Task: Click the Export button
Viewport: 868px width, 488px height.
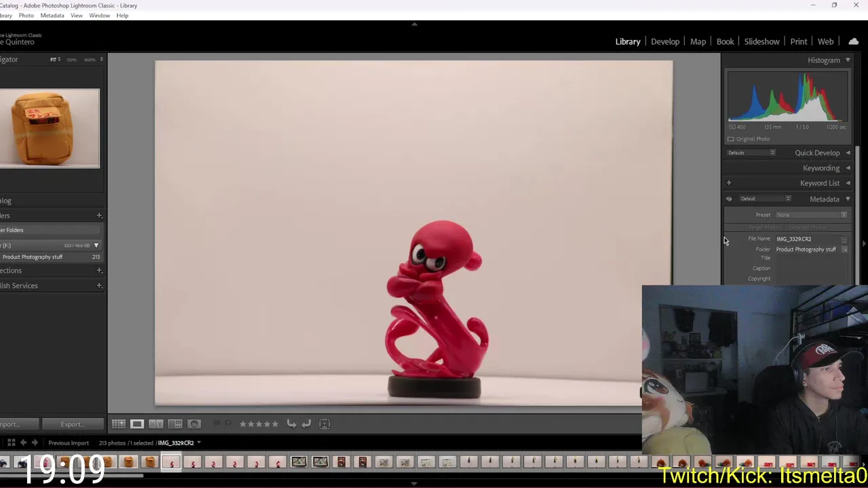Action: 72,424
